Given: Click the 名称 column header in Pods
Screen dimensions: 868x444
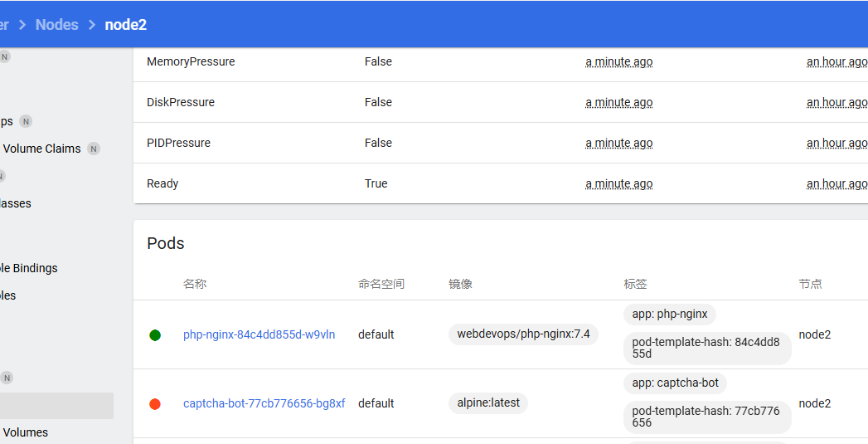Looking at the screenshot, I should (x=195, y=284).
